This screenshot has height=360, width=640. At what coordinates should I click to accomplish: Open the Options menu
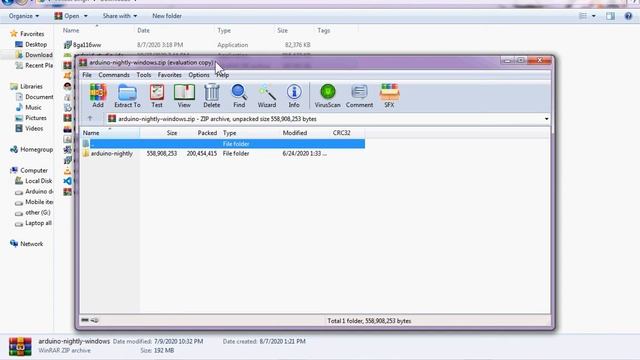tap(199, 75)
